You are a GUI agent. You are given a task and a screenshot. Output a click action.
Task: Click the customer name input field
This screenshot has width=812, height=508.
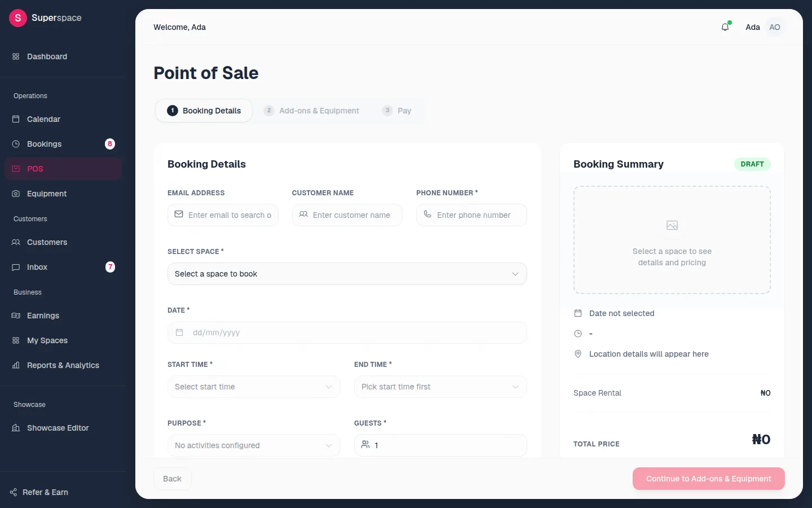pos(347,215)
